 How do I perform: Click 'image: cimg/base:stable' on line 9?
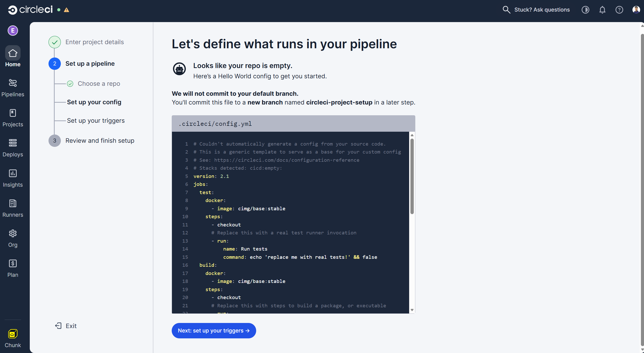click(x=251, y=208)
